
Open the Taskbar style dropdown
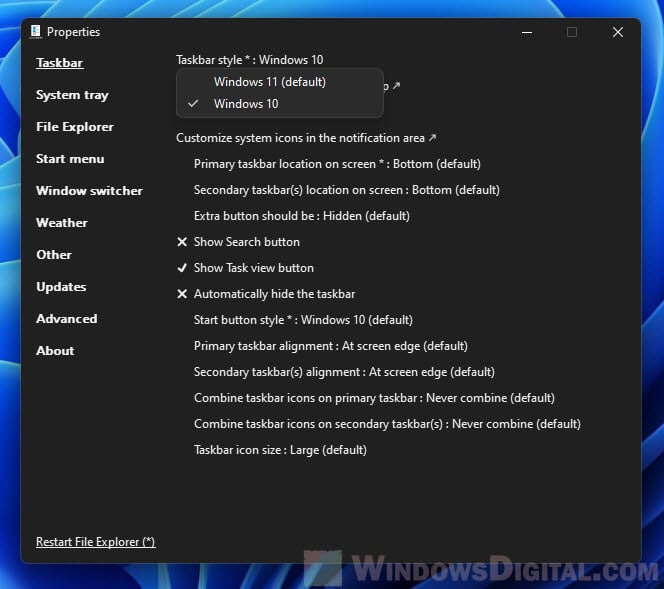click(249, 60)
